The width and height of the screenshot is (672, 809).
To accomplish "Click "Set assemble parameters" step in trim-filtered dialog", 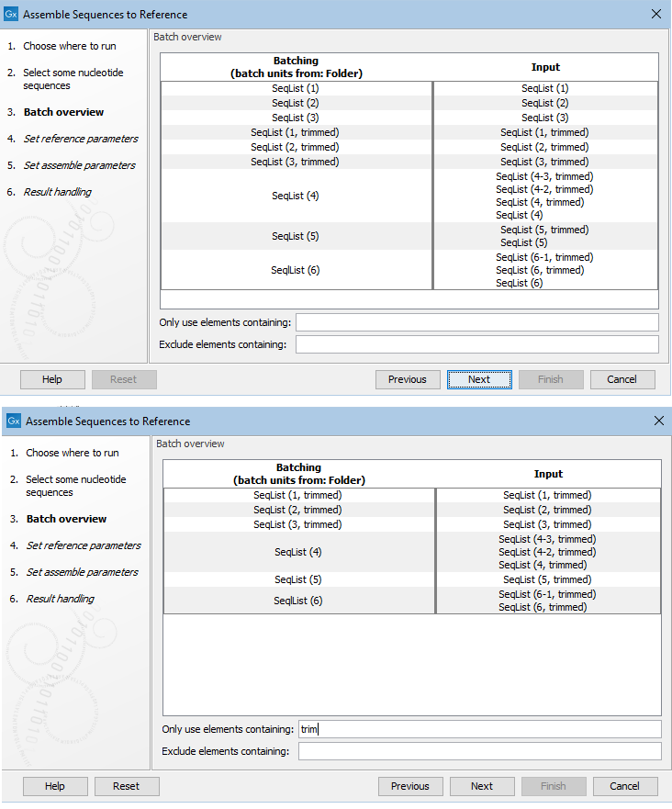I will pos(83,572).
